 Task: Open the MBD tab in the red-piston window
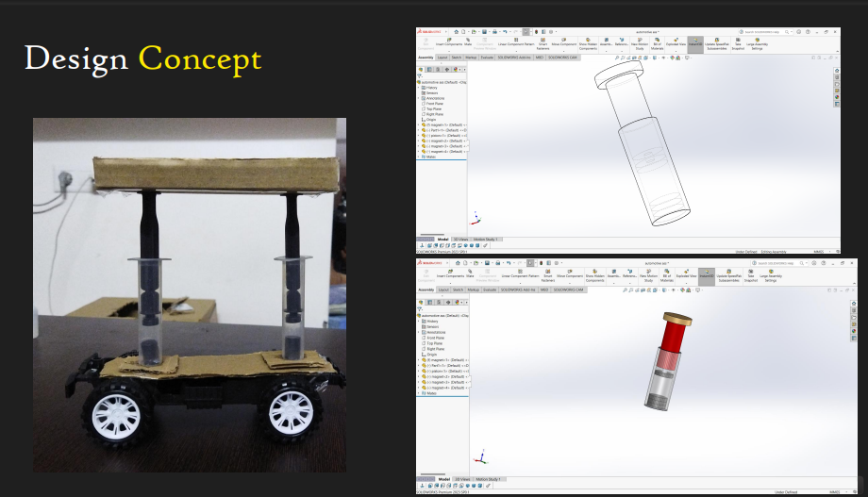point(544,290)
